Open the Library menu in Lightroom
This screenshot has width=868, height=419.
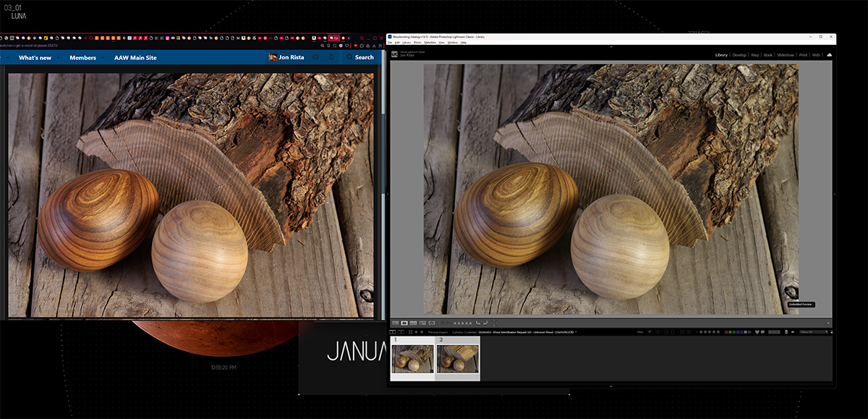[x=407, y=43]
